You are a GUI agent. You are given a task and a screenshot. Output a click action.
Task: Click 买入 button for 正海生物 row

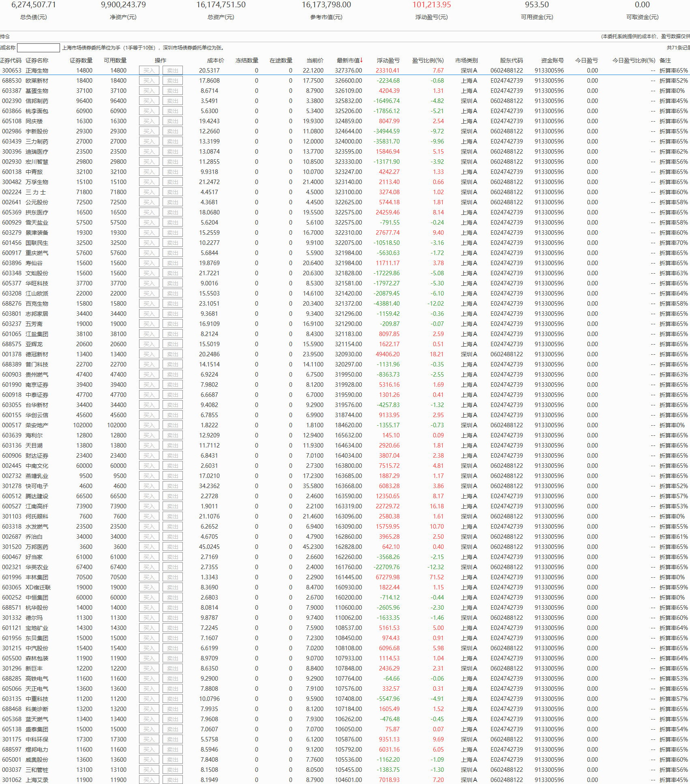(149, 71)
